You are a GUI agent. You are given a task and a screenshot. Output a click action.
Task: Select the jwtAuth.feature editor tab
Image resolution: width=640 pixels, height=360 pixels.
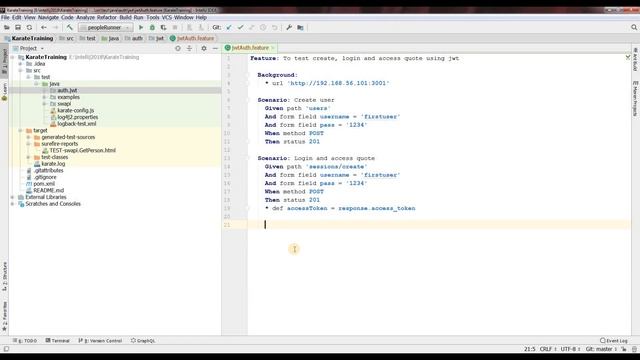[x=249, y=48]
